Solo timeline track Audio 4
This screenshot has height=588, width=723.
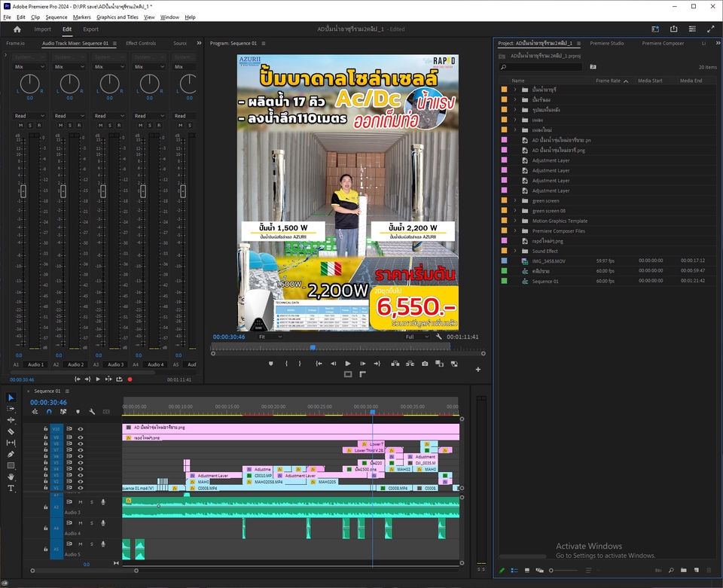click(92, 523)
